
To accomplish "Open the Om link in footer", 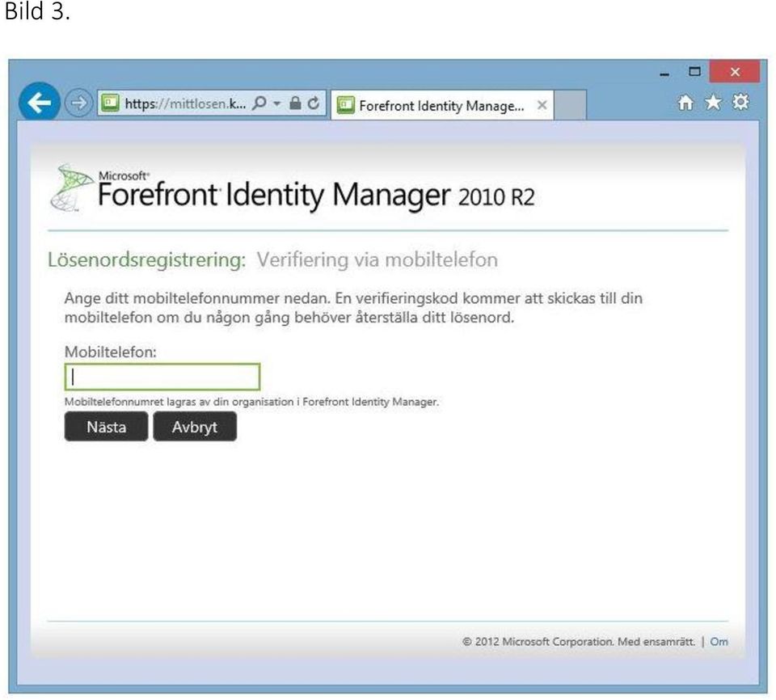I will [719, 642].
